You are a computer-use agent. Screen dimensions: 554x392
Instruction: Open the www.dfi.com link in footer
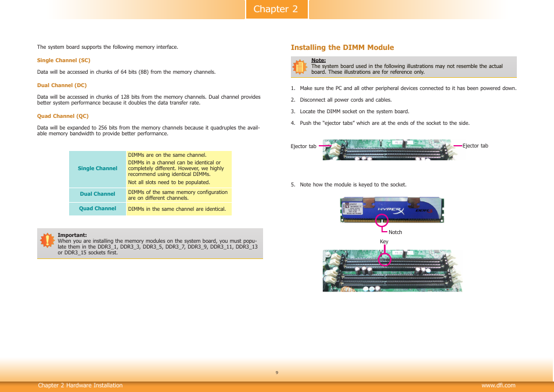tap(498, 385)
